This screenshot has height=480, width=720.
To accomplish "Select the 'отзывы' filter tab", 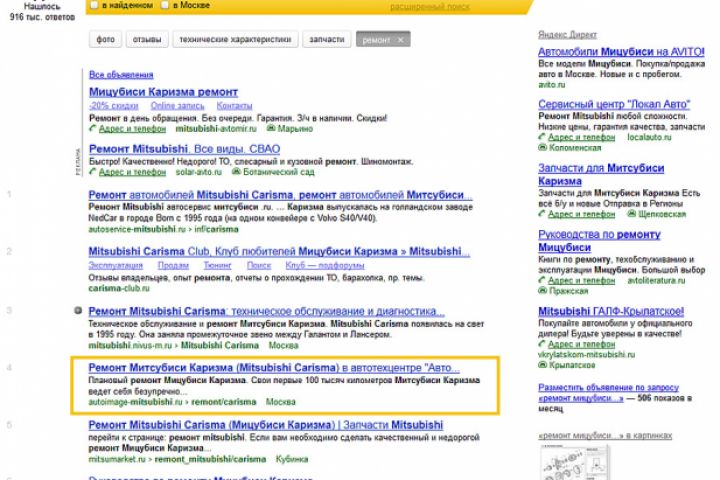I will (147, 40).
